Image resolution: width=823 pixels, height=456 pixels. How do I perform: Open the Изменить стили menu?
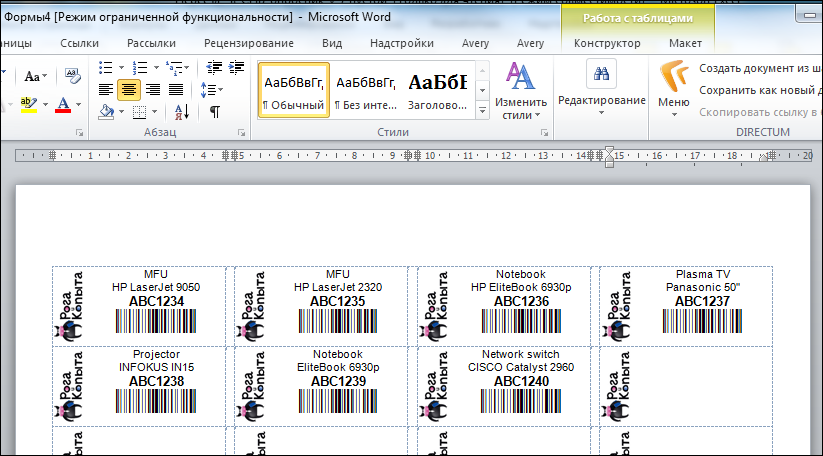pyautogui.click(x=521, y=90)
